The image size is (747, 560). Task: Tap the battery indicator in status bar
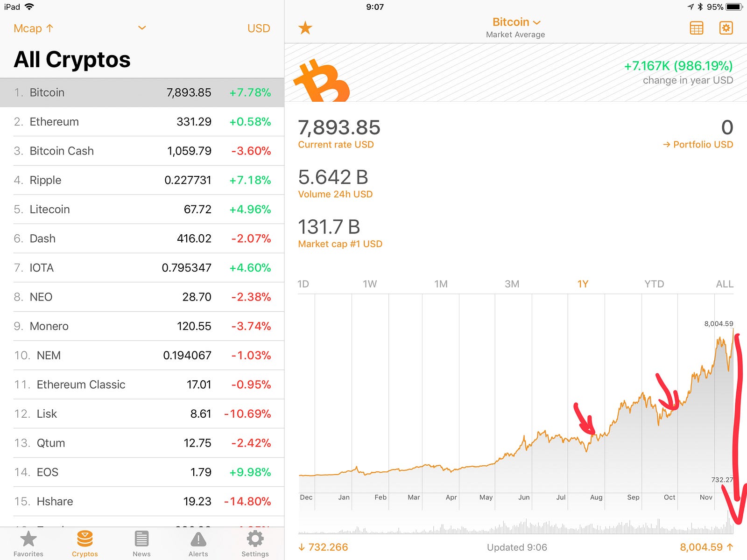pyautogui.click(x=734, y=7)
